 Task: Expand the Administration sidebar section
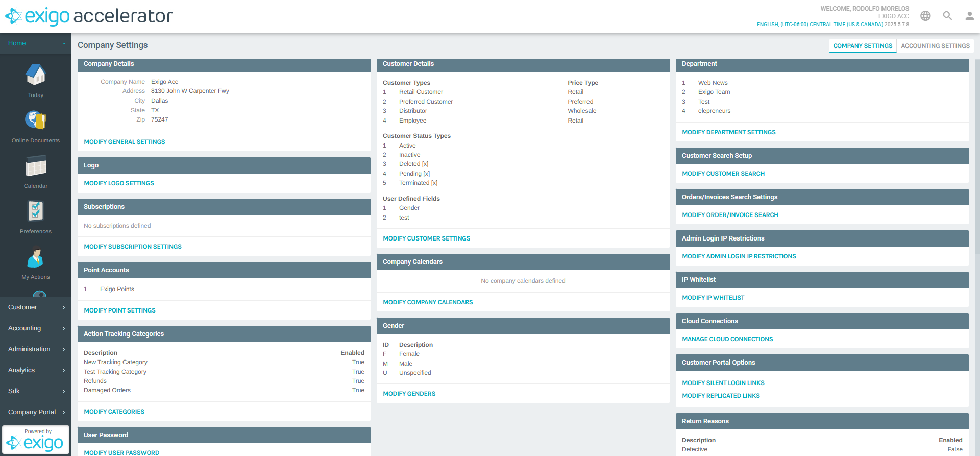[x=36, y=349]
